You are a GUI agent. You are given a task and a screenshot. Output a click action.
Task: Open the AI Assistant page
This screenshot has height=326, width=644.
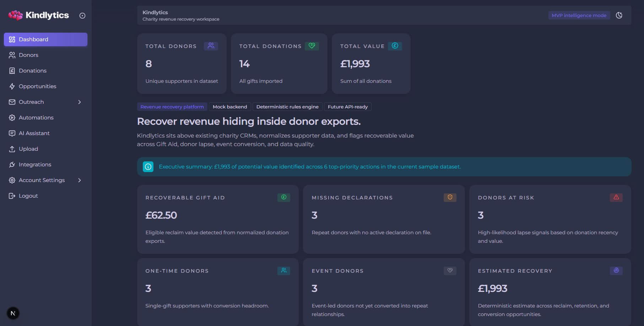coord(45,133)
